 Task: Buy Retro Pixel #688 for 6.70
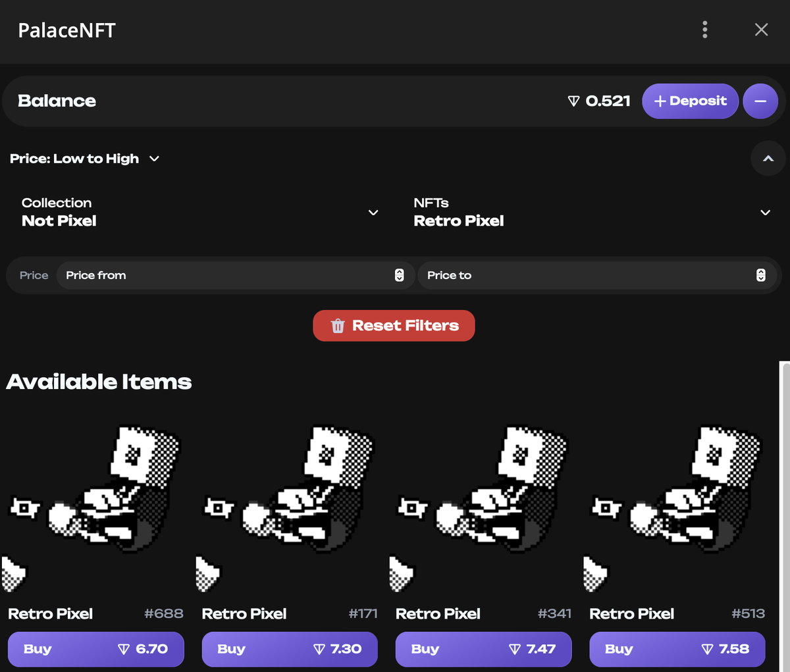coord(96,649)
